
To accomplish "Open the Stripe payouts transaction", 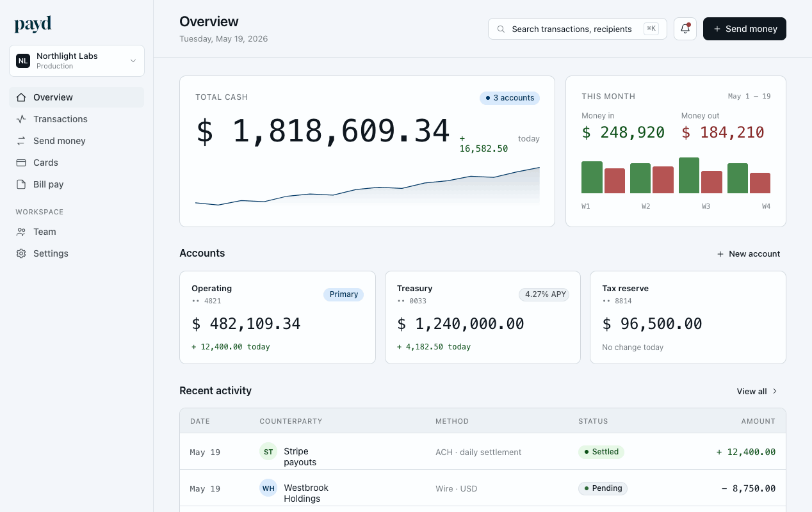I will pos(482,452).
